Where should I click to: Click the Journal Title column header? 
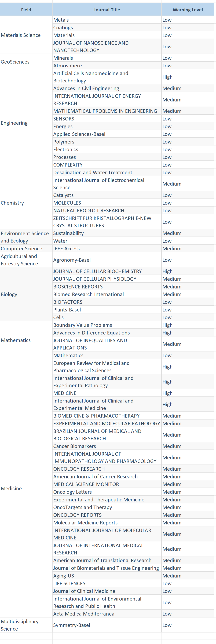[107, 10]
